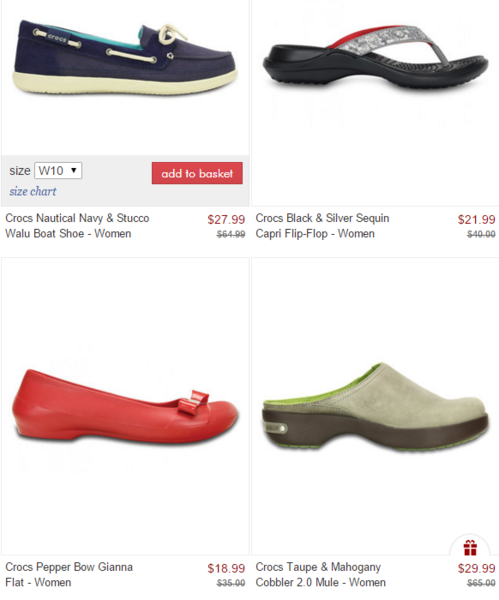Click the $21.99 flip-flop price
Screen dimensions: 499x600
476,220
